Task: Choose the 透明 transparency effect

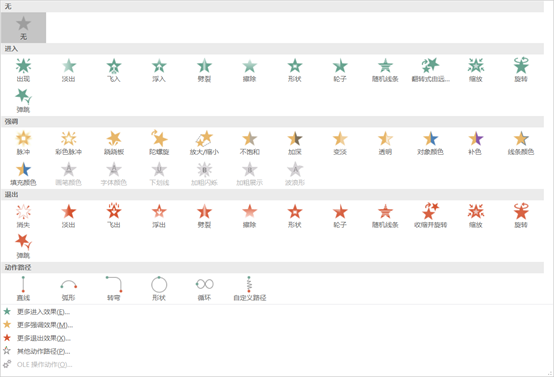Action: [x=385, y=143]
